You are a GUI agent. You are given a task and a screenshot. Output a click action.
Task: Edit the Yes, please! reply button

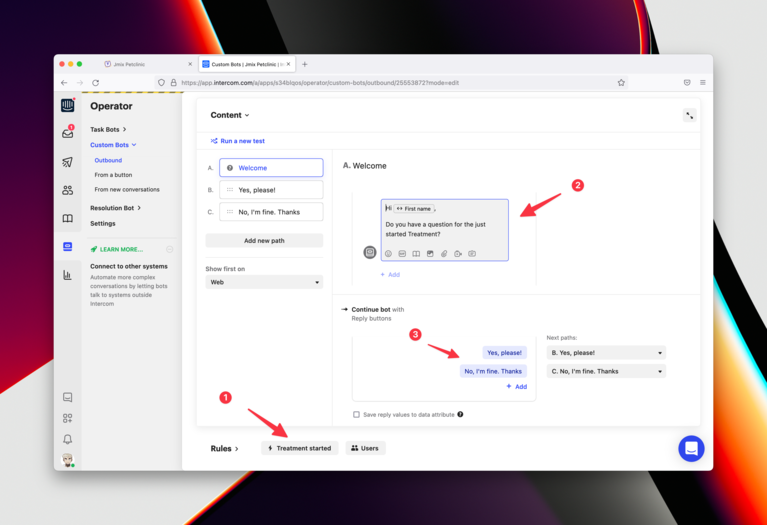pyautogui.click(x=504, y=353)
